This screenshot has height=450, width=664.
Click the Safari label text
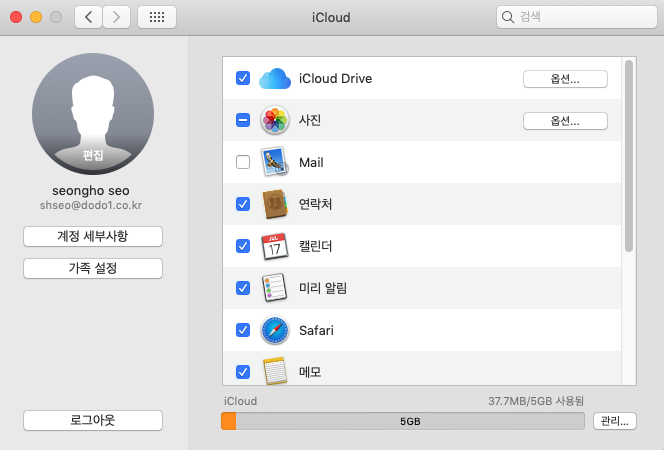pyautogui.click(x=316, y=330)
